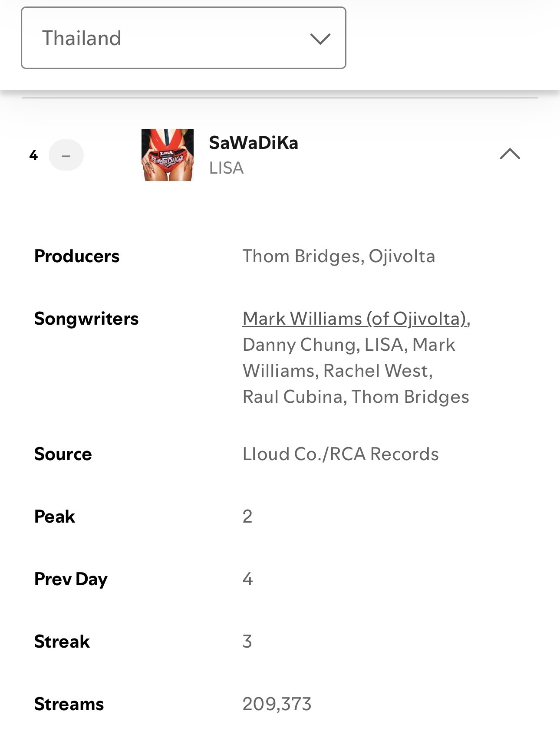
Task: Click the dropdown chevron arrow beside Thailand
Action: [320, 39]
